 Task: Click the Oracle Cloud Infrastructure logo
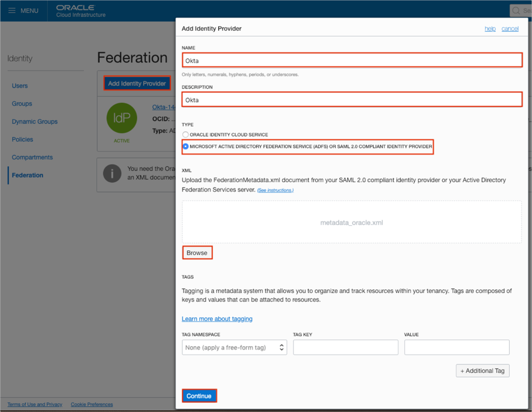click(80, 11)
